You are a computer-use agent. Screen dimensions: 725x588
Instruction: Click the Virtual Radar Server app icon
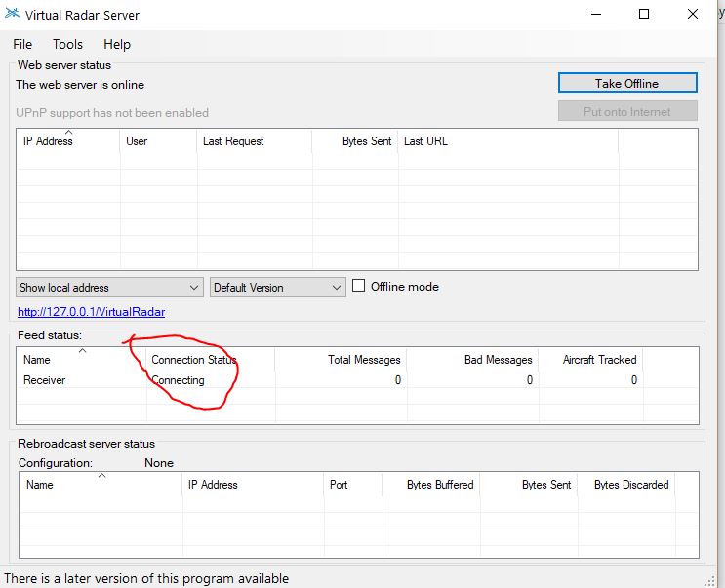tap(13, 14)
